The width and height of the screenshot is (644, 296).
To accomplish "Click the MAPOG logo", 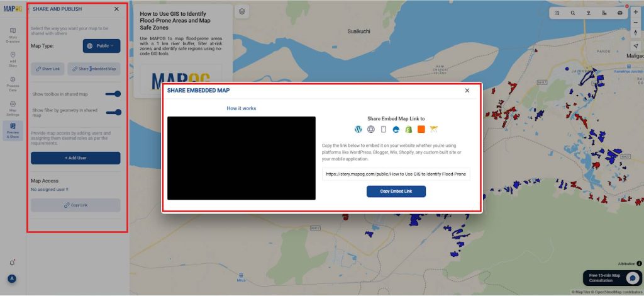I will pyautogui.click(x=13, y=9).
